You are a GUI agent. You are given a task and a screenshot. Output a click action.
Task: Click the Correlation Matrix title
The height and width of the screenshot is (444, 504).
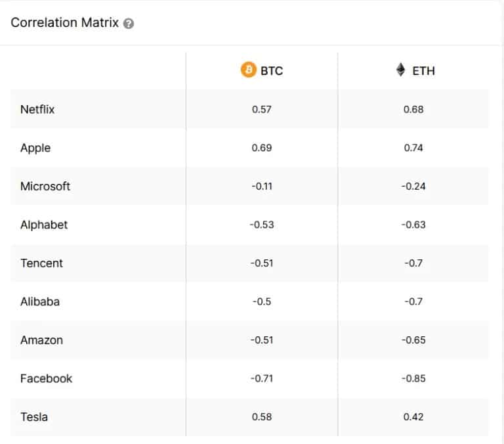point(64,23)
